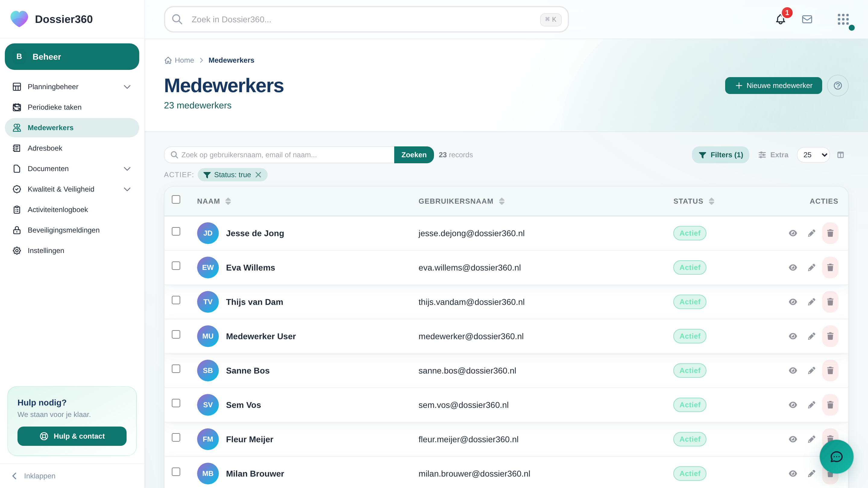868x488 pixels.
Task: Edit Jesse de Jong with pencil icon
Action: [x=811, y=233]
